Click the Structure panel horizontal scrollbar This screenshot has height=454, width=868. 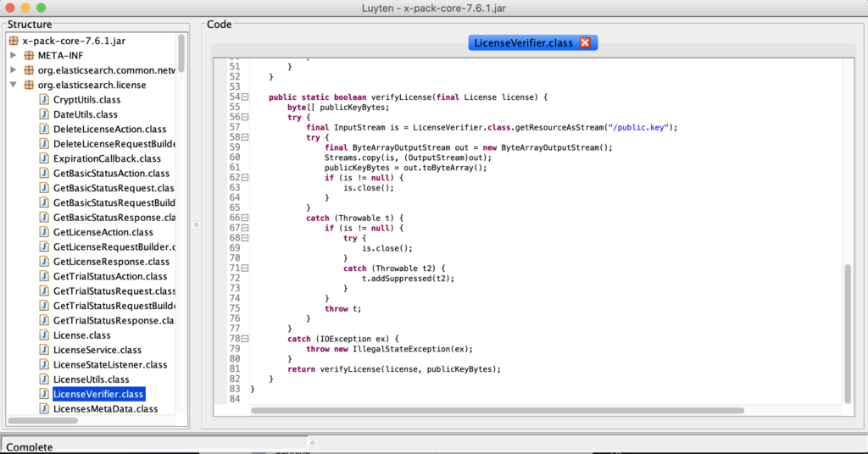click(x=43, y=420)
